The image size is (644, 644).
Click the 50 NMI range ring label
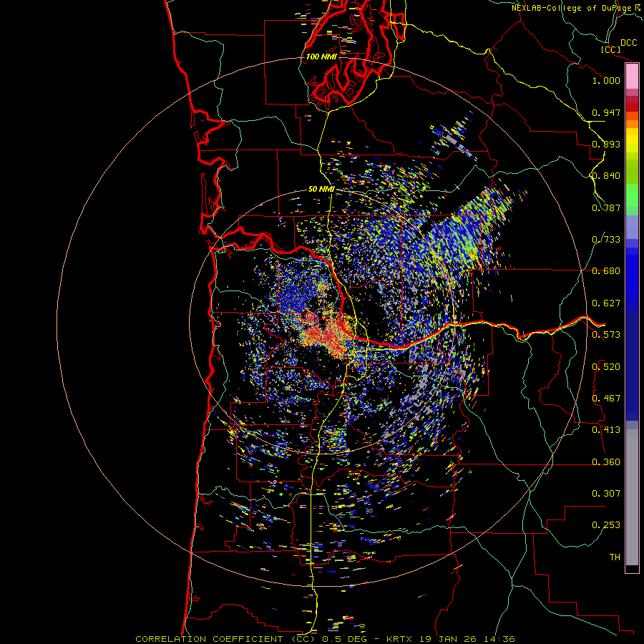tap(321, 190)
